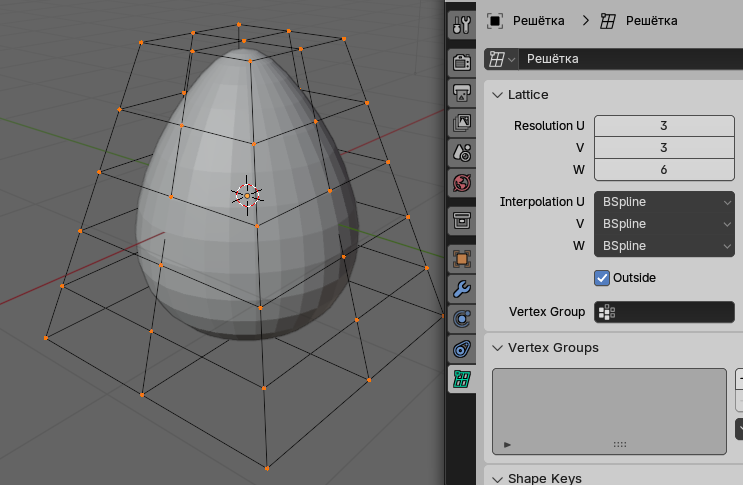
Task: Click the Resolution V value field
Action: [664, 148]
